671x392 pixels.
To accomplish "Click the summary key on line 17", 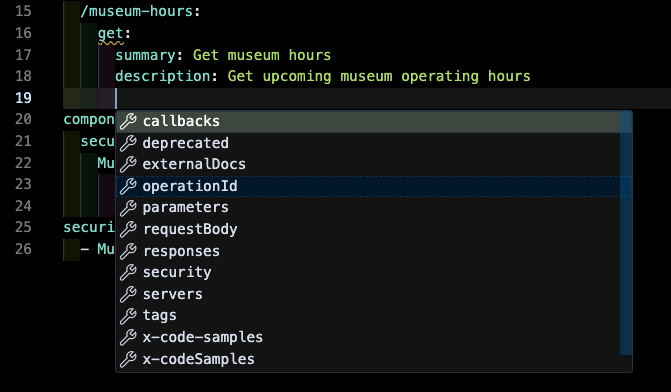I will click(145, 55).
